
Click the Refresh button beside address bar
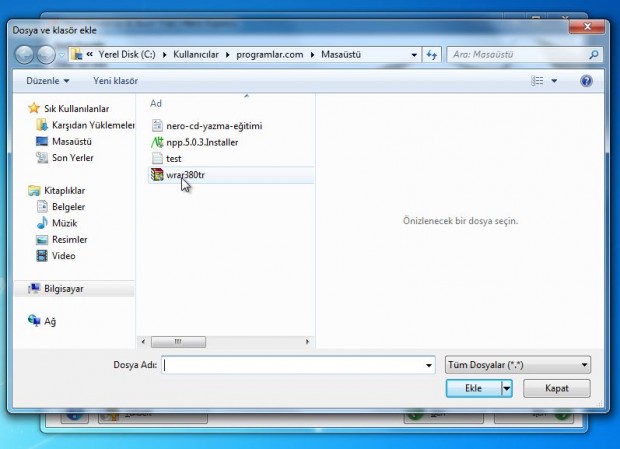click(431, 55)
